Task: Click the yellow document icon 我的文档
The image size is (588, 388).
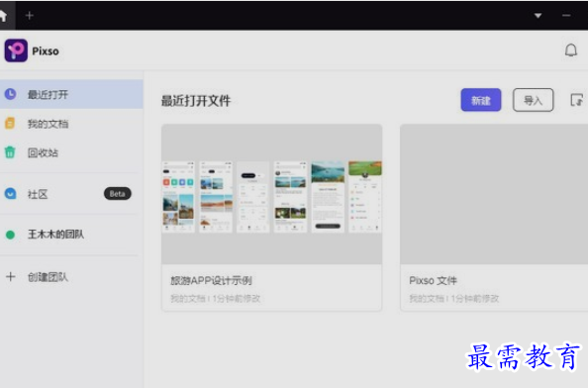Action: coord(10,123)
